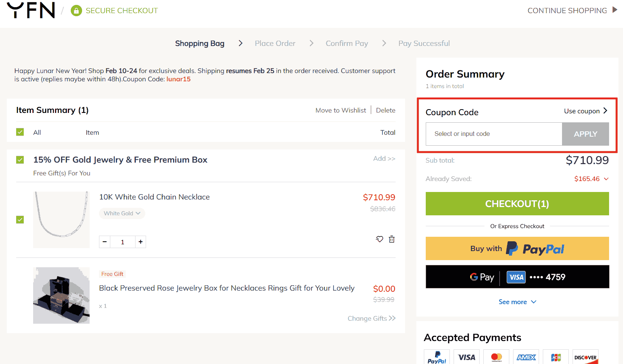Click the YFN logo
The width and height of the screenshot is (623, 364).
[x=31, y=10]
